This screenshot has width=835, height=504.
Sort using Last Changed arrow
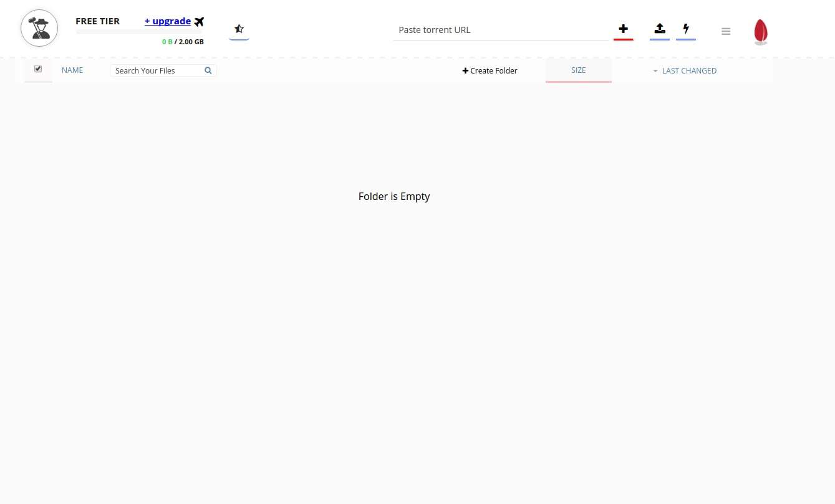pos(655,71)
